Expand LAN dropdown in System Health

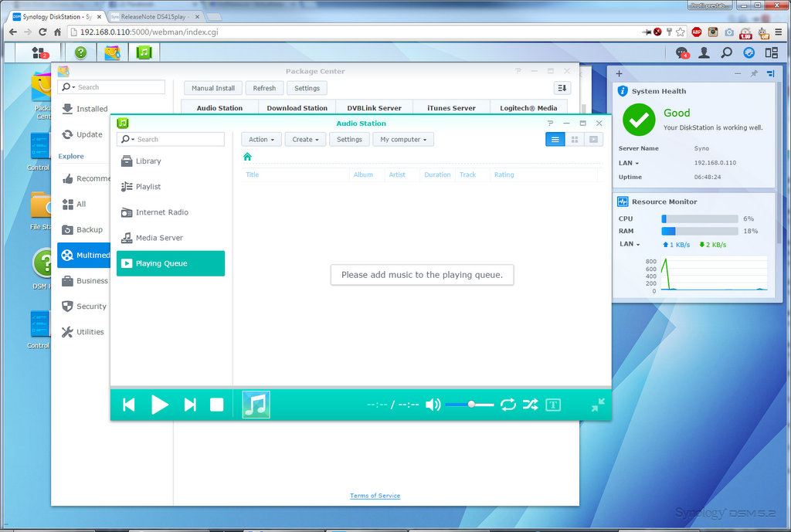click(x=629, y=163)
